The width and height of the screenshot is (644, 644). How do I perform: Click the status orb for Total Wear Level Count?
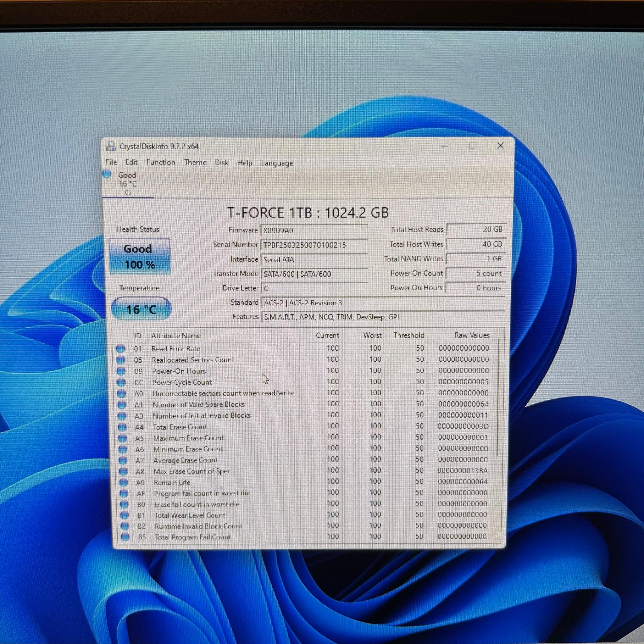(125, 515)
